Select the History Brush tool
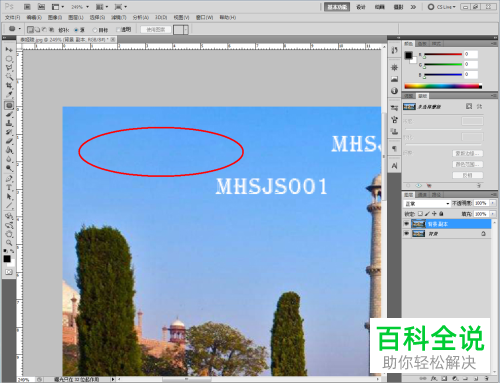Image resolution: width=500 pixels, height=383 pixels. [x=9, y=133]
